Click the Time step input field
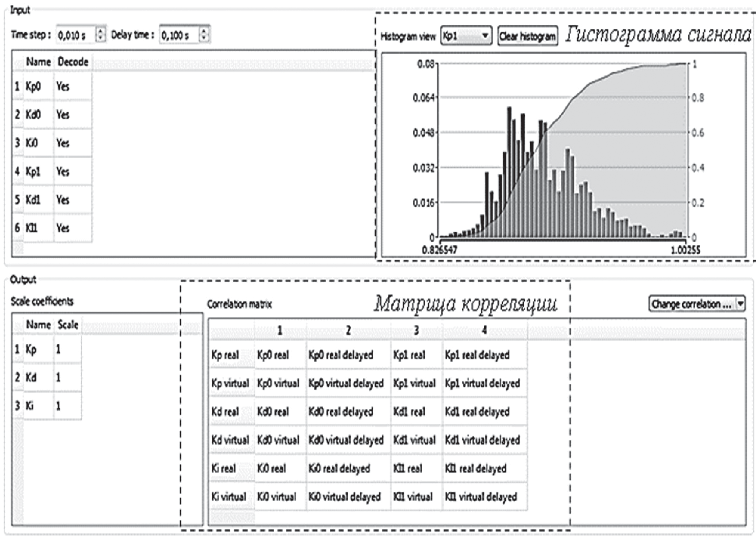 click(75, 35)
